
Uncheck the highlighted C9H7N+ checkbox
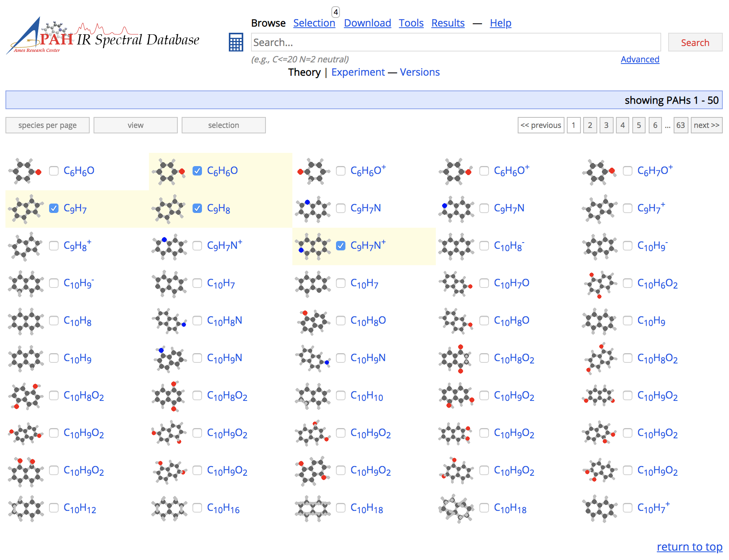point(341,246)
